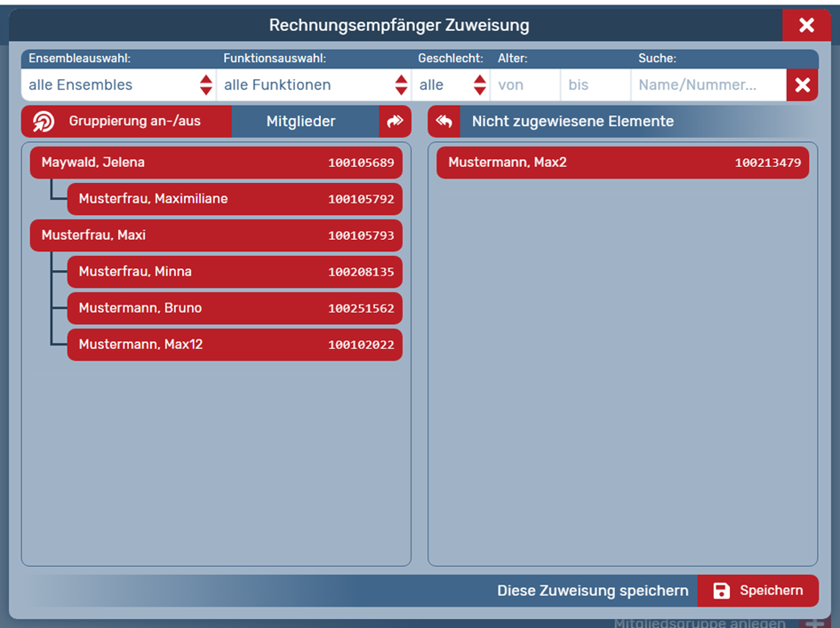Screen dimensions: 840x628
Task: Click the floppy disk save icon
Action: (x=722, y=591)
